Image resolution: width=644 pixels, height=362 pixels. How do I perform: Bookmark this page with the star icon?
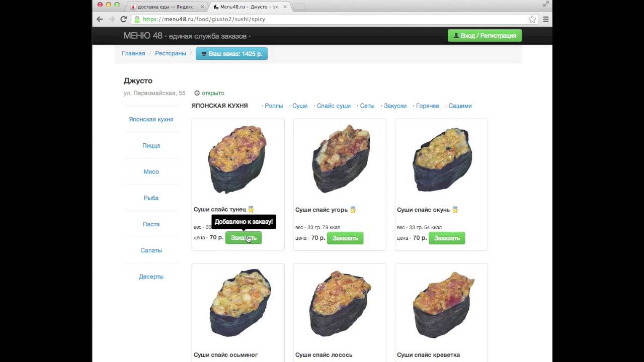[532, 19]
